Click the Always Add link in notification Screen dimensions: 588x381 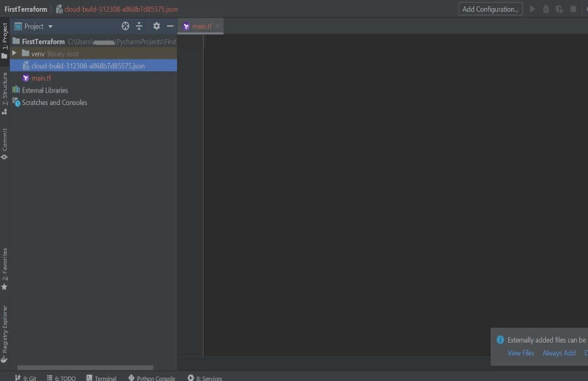click(559, 353)
